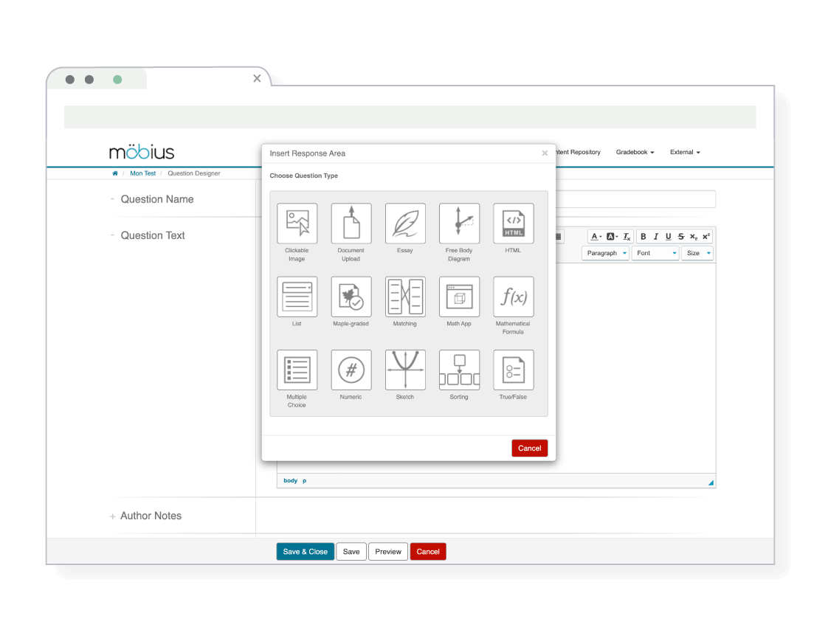Viewport: 828px width, 644px height.
Task: Choose the Numeric question type icon
Action: (x=351, y=370)
